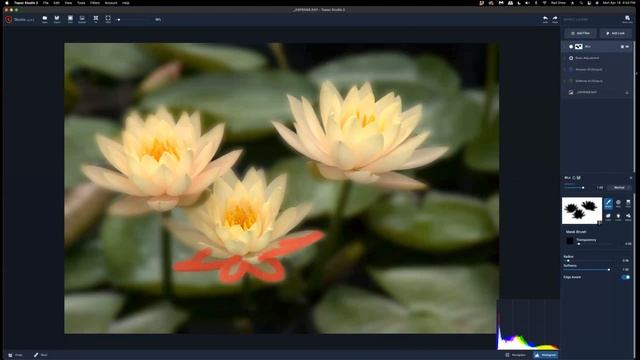Click the histogram graph display

point(528,325)
